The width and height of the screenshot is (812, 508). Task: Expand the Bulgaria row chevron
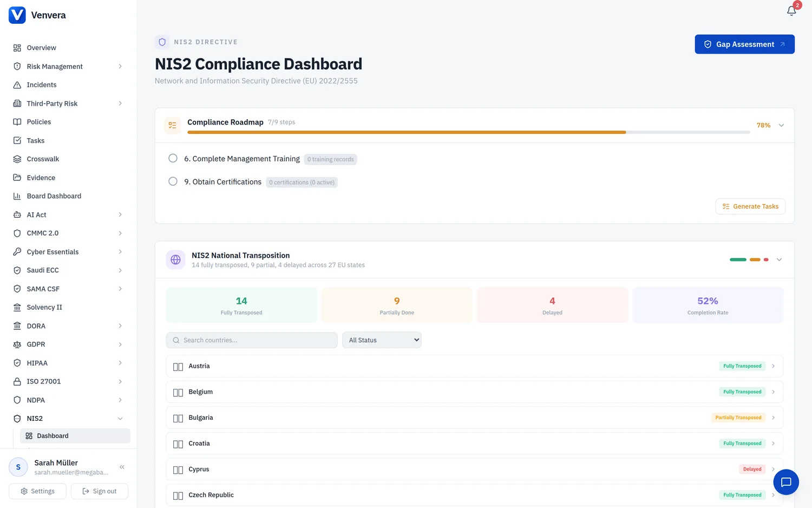pos(773,418)
